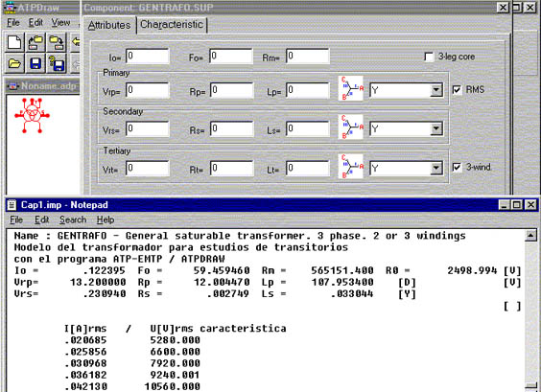The width and height of the screenshot is (541, 392).
Task: Click the Vrt= tertiary voltage field
Action: 148,169
